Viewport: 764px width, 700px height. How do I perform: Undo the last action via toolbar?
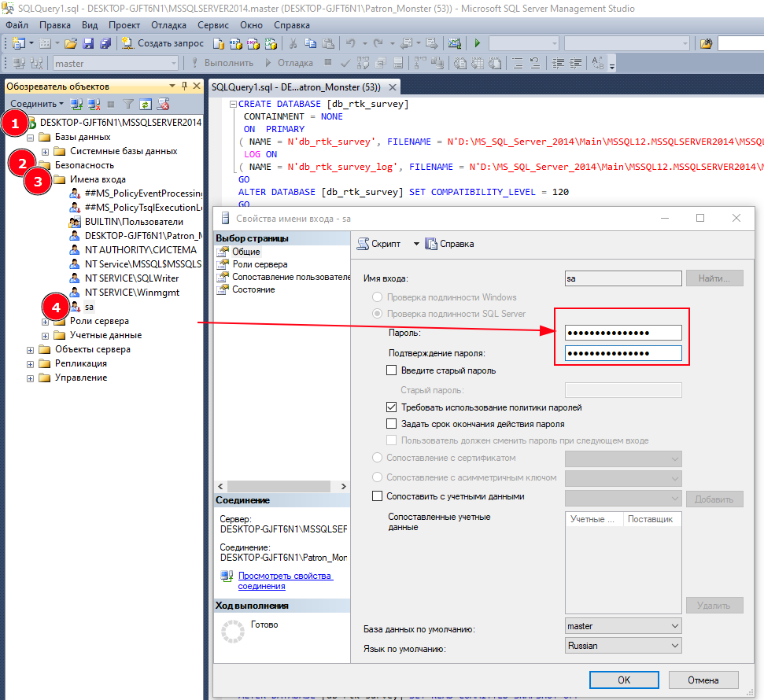pyautogui.click(x=350, y=43)
